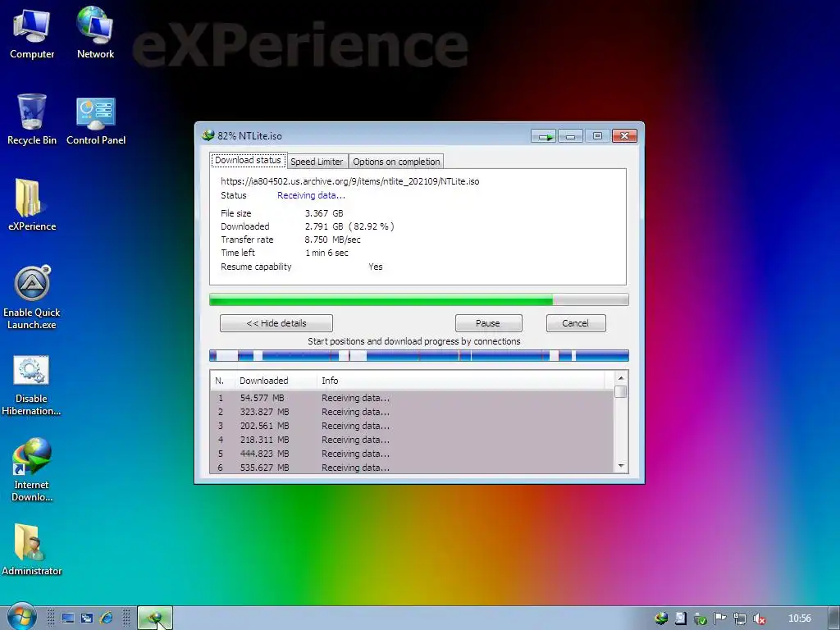Cancel the NTLite.iso download
The image size is (840, 630).
tap(576, 323)
